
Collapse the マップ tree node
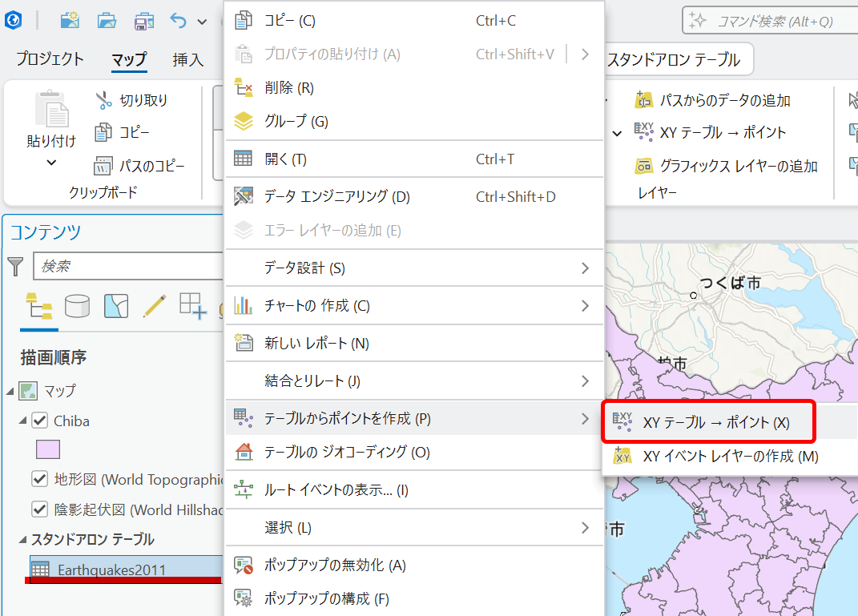10,391
